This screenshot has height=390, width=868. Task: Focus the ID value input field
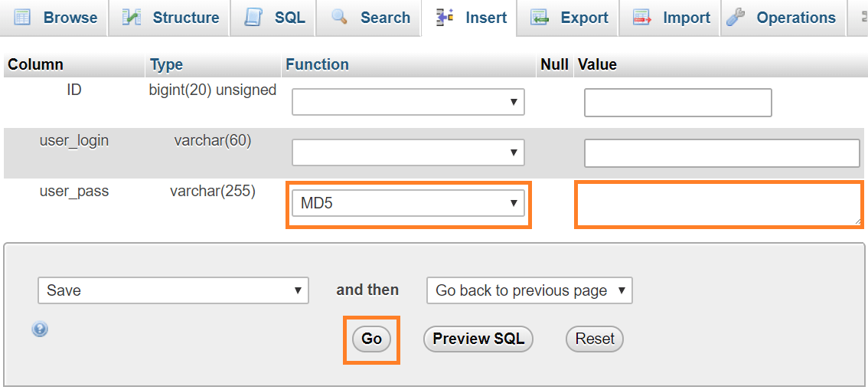point(677,103)
